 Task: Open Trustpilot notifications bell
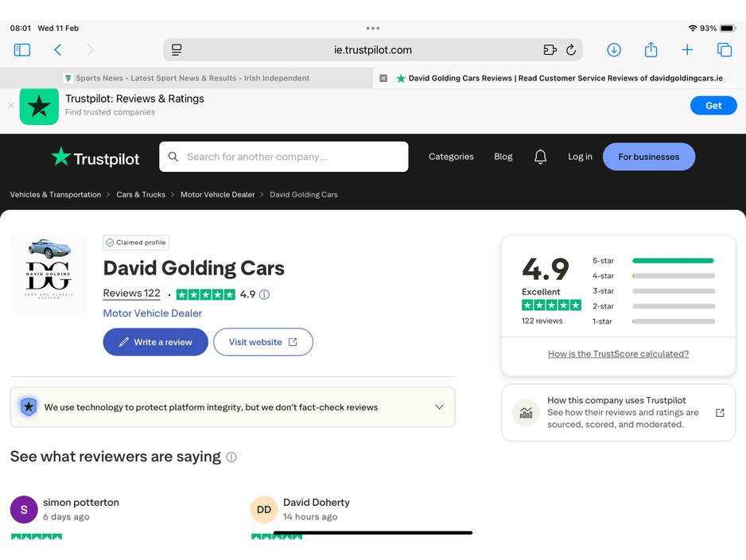tap(540, 157)
